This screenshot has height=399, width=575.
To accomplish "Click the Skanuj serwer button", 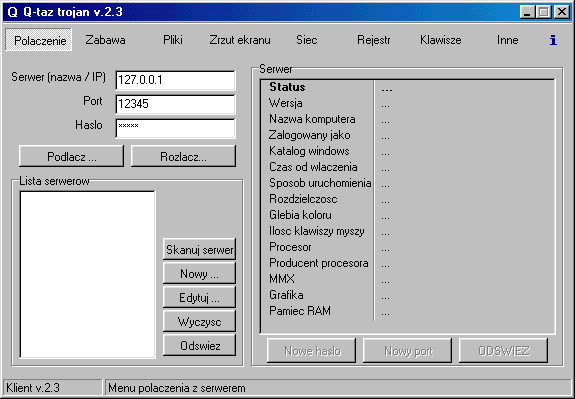I will click(199, 249).
